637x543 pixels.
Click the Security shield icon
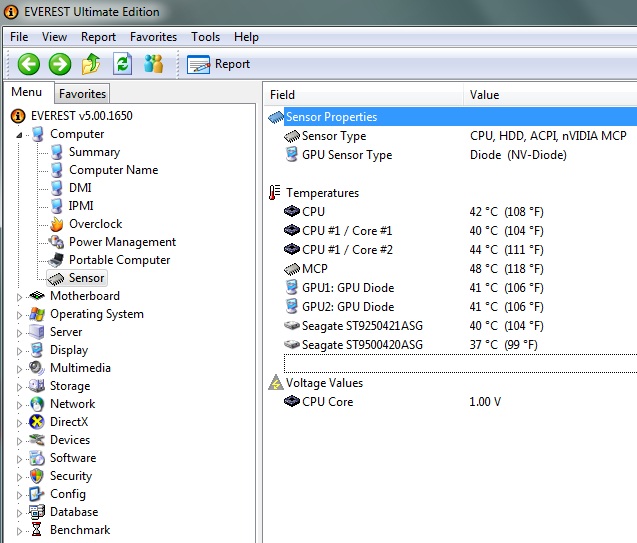tap(37, 476)
